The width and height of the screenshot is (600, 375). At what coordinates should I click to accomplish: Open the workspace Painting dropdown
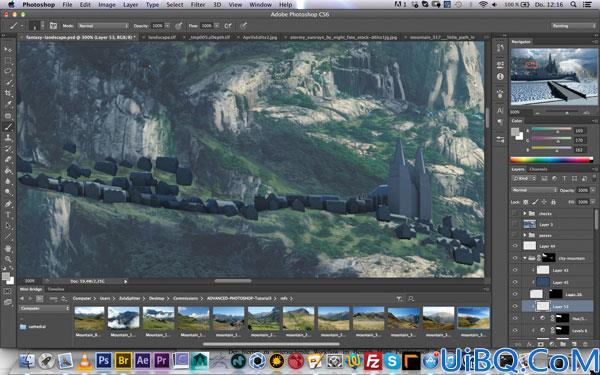click(x=573, y=26)
